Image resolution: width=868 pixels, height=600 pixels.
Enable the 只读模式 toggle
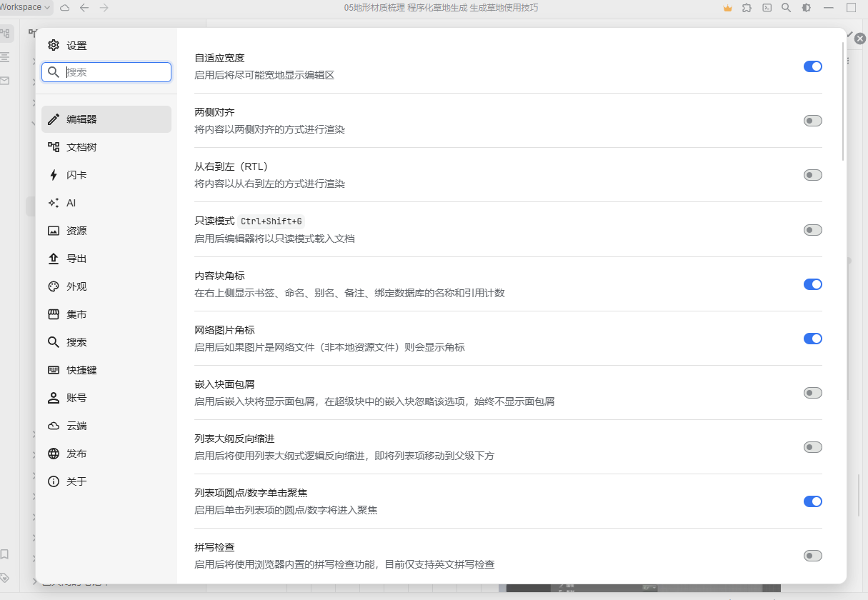(812, 230)
